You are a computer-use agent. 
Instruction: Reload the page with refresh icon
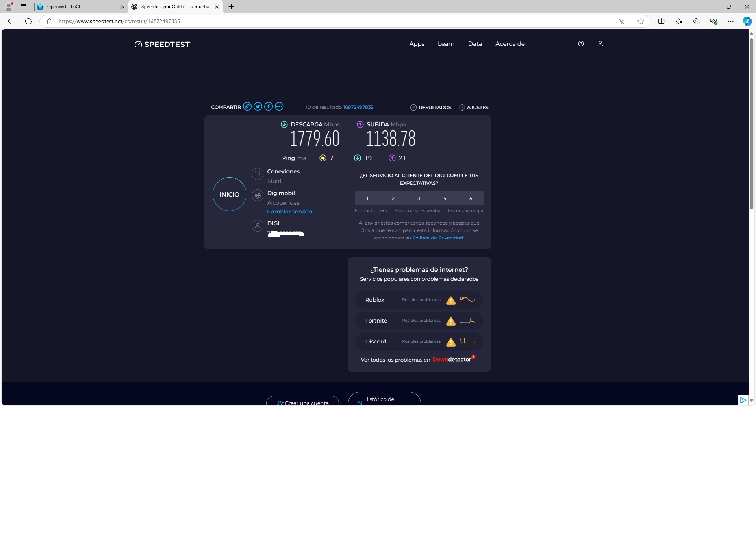[28, 21]
